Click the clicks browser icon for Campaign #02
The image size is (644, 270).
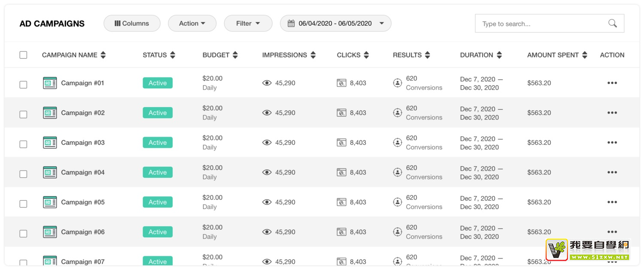[x=342, y=113]
